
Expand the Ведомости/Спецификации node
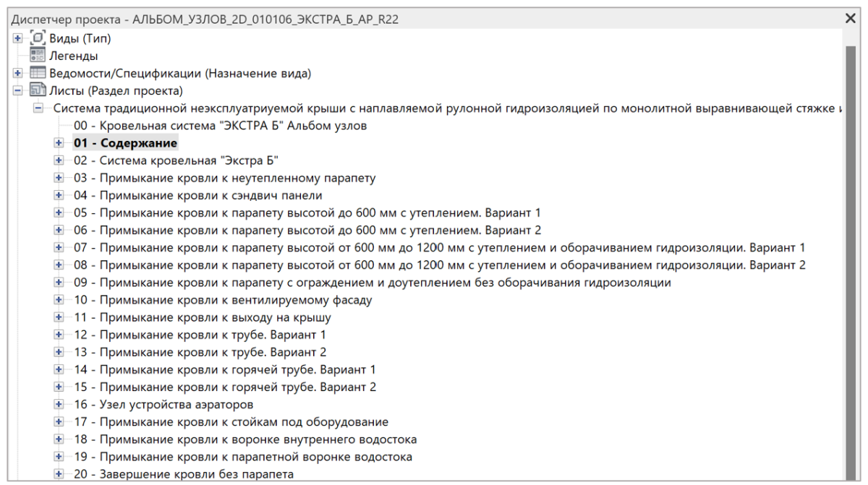(x=18, y=73)
